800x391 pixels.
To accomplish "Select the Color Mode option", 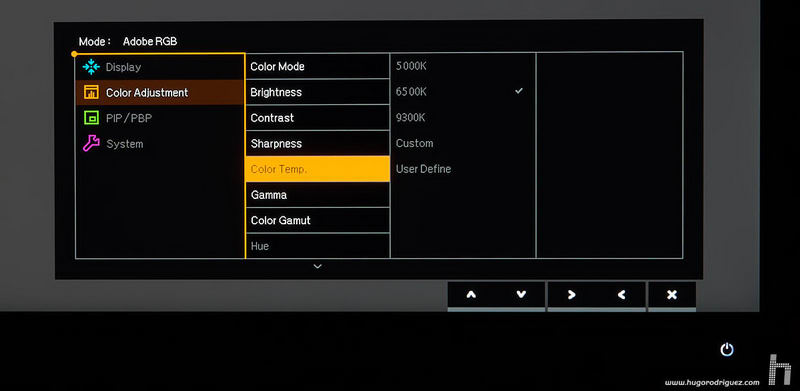I will click(318, 66).
